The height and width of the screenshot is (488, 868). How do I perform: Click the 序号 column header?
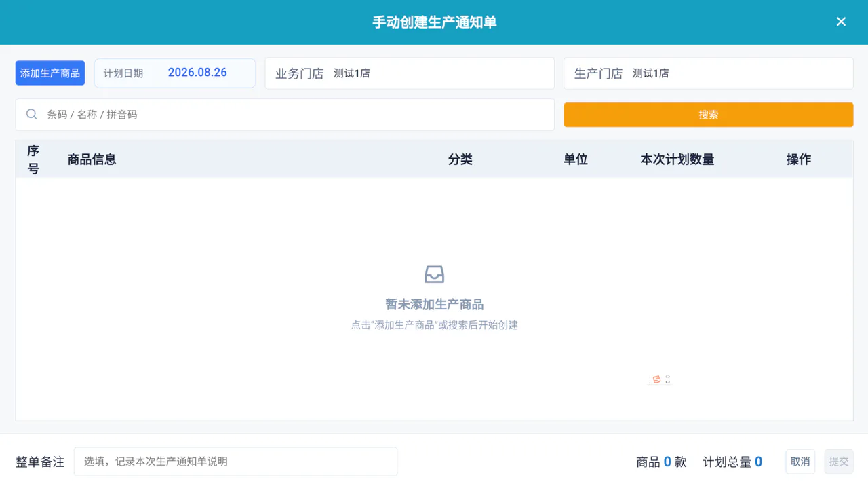(x=33, y=159)
